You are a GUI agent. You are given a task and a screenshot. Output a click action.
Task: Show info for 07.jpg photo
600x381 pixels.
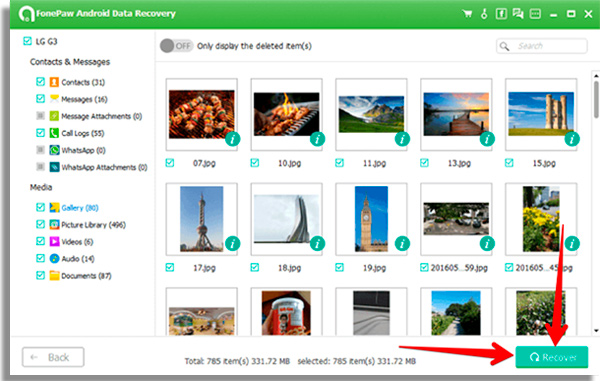point(233,139)
